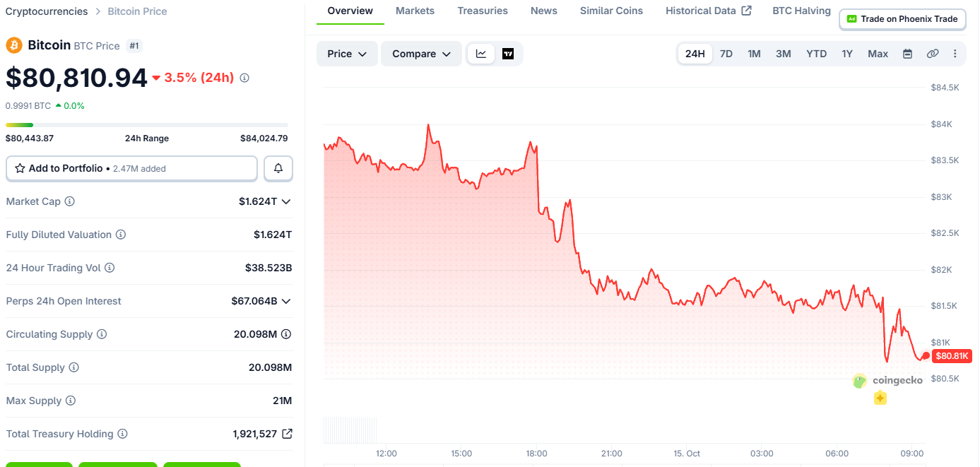Click Add to Portfolio button
Image resolution: width=980 pixels, height=467 pixels.
tap(131, 168)
